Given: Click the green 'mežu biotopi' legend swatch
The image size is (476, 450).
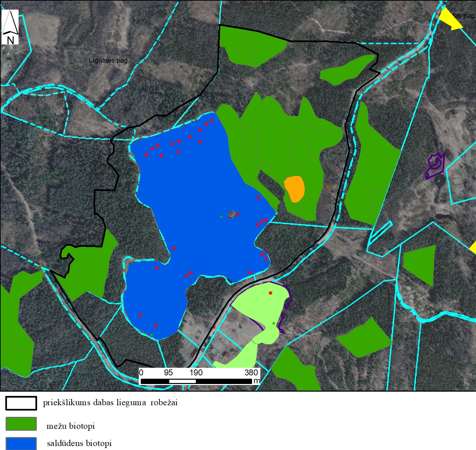Looking at the screenshot, I should 21,424.
